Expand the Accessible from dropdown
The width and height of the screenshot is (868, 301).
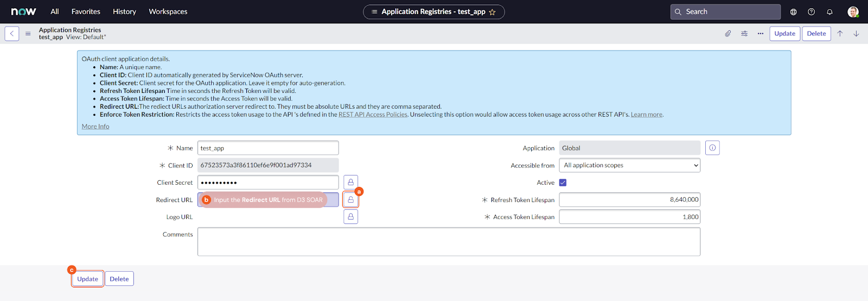click(629, 165)
